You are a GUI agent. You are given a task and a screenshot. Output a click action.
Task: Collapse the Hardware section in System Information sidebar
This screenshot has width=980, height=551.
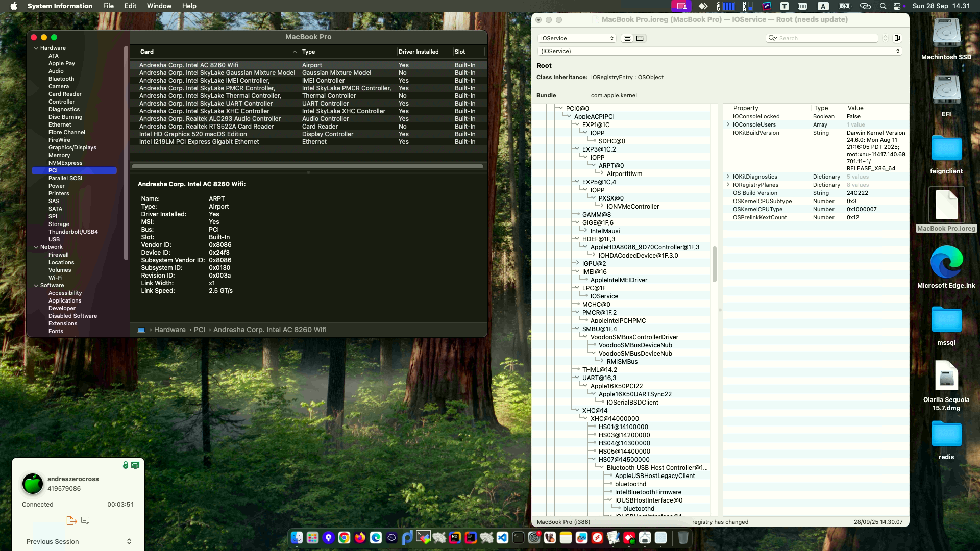36,48
